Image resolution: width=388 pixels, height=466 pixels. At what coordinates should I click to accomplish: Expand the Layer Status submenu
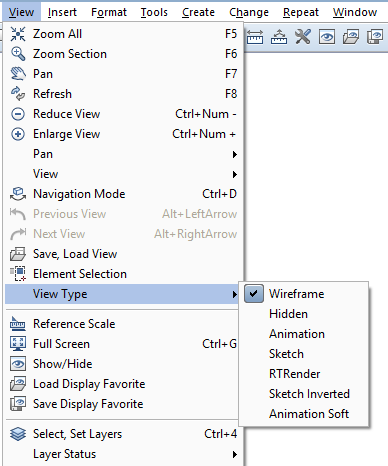122,454
